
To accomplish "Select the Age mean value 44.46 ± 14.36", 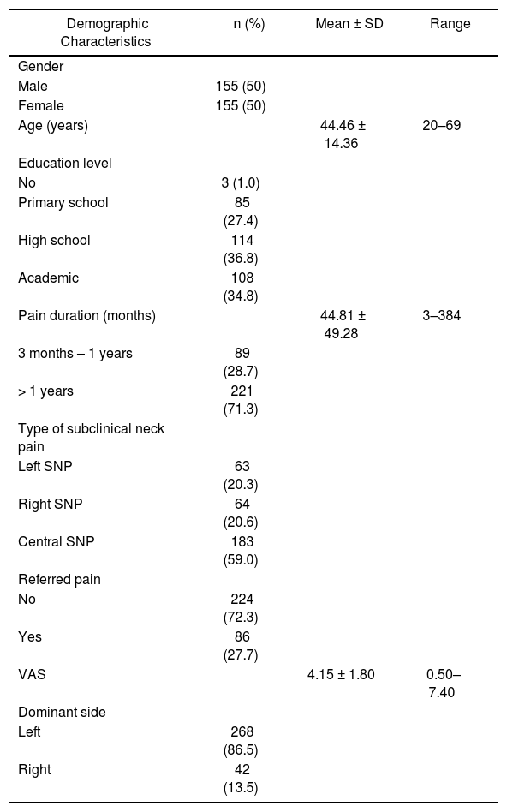I will point(343,134).
